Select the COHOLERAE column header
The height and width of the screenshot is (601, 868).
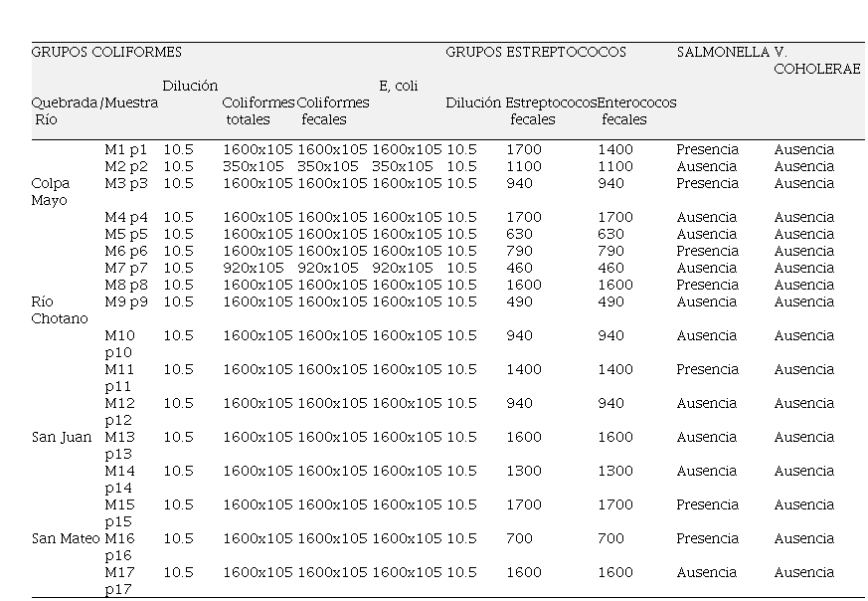pos(816,69)
